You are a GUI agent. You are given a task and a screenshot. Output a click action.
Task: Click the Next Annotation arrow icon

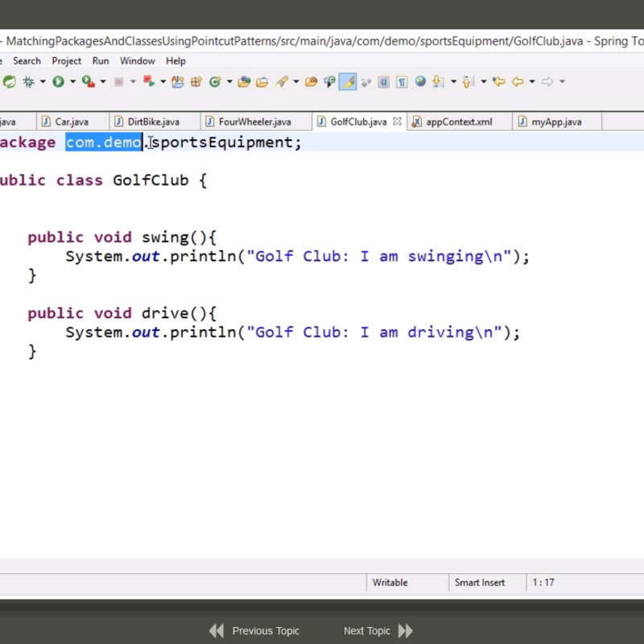pyautogui.click(x=438, y=82)
